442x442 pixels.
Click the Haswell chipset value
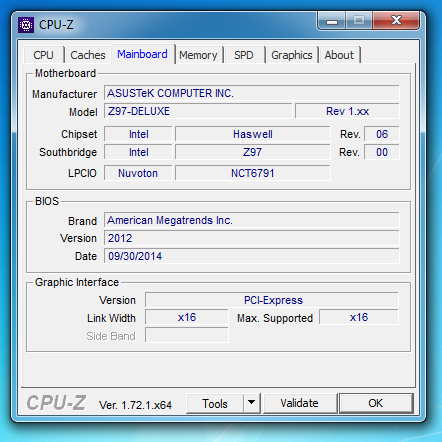[253, 134]
